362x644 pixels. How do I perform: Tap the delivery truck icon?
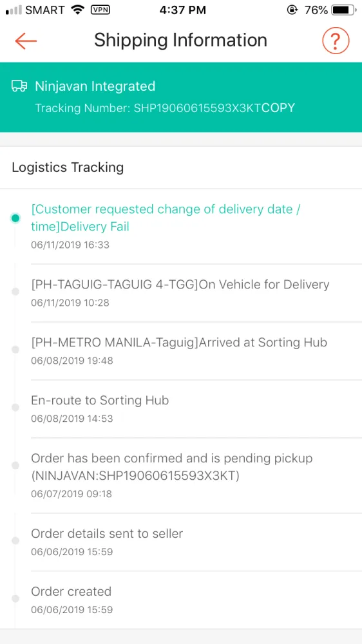[19, 86]
